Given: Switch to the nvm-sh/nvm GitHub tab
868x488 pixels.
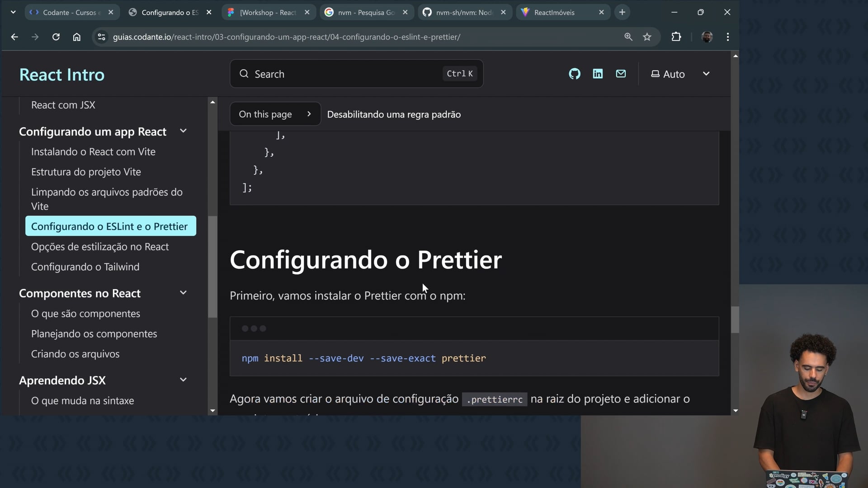Looking at the screenshot, I should (463, 12).
